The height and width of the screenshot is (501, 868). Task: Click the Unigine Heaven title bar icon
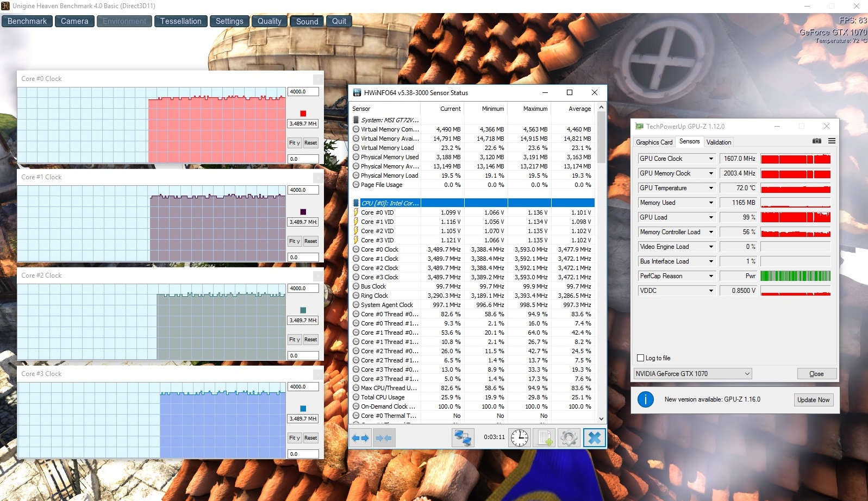pyautogui.click(x=6, y=6)
